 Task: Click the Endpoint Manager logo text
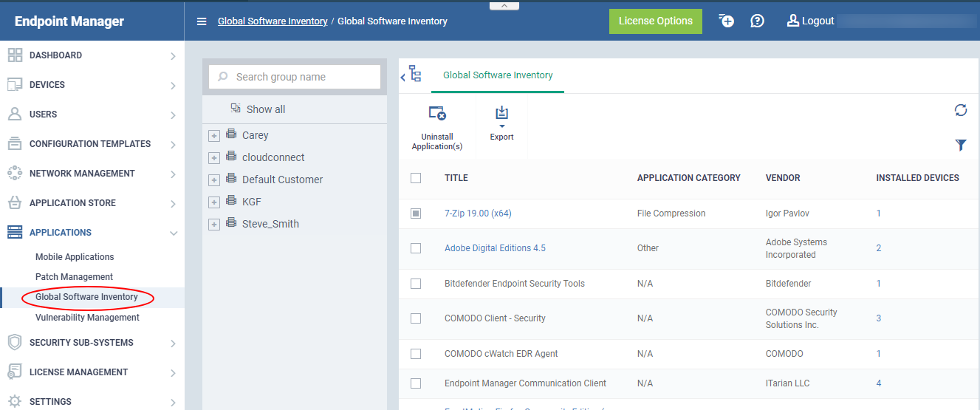[69, 21]
